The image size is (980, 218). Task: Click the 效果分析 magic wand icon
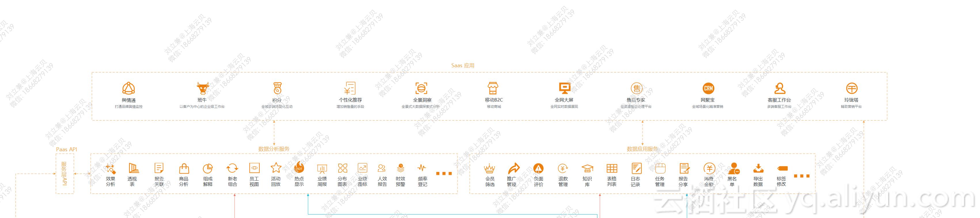click(110, 169)
